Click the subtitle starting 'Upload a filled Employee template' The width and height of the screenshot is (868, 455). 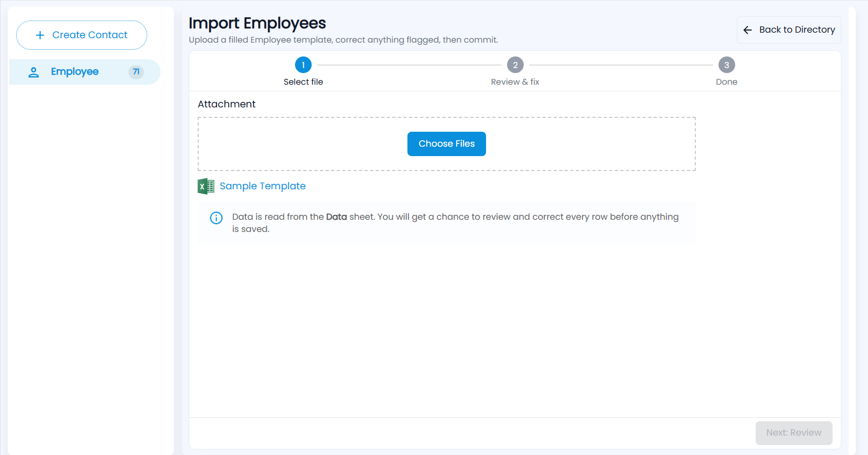[x=343, y=40]
